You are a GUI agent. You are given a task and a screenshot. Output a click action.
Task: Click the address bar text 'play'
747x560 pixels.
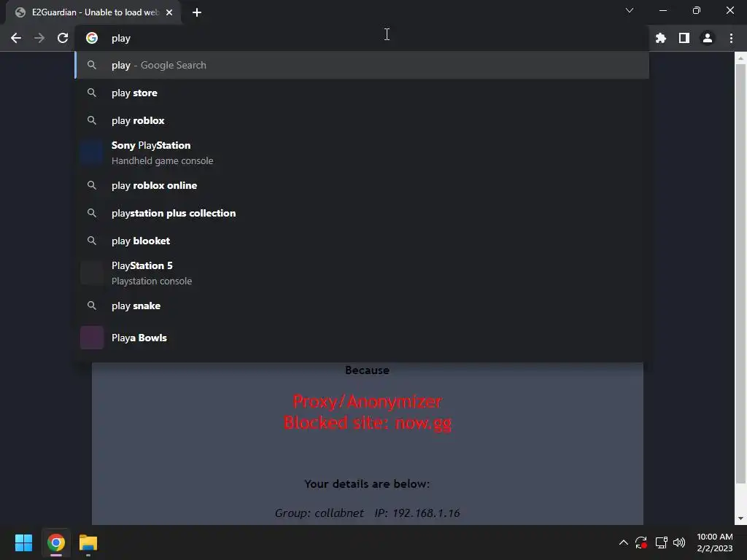pyautogui.click(x=121, y=38)
